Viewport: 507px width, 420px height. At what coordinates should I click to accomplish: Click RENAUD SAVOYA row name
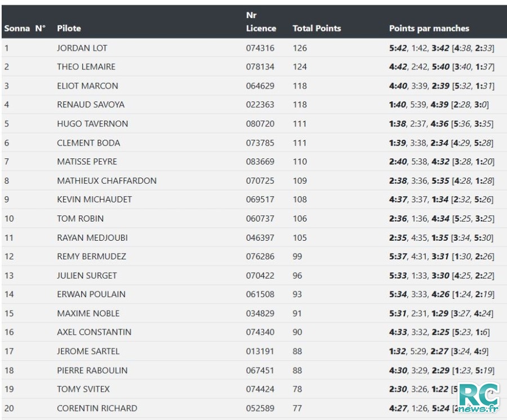[x=91, y=104]
